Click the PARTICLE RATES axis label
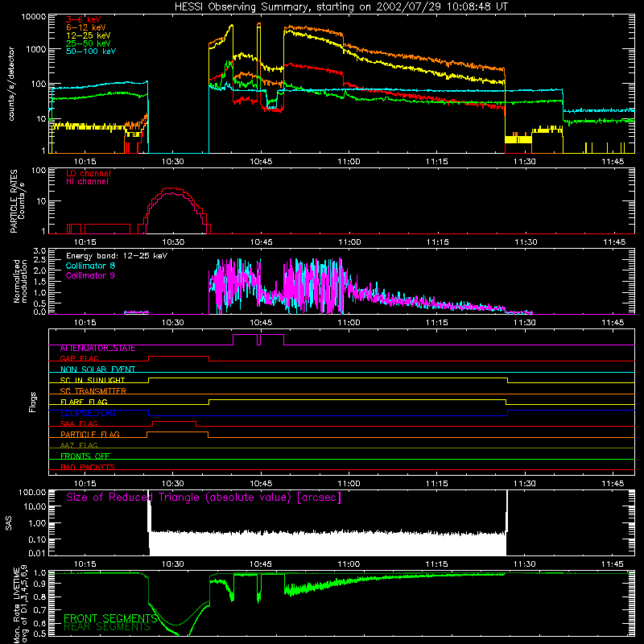 click(14, 201)
